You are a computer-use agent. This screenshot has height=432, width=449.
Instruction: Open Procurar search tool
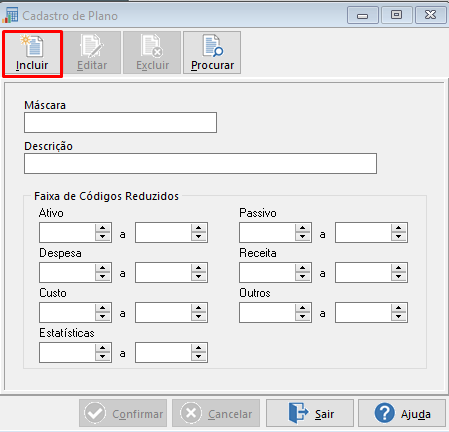[x=212, y=53]
